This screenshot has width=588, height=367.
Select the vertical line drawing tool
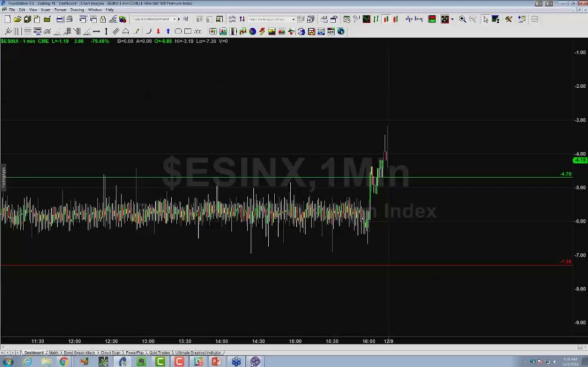point(106,32)
